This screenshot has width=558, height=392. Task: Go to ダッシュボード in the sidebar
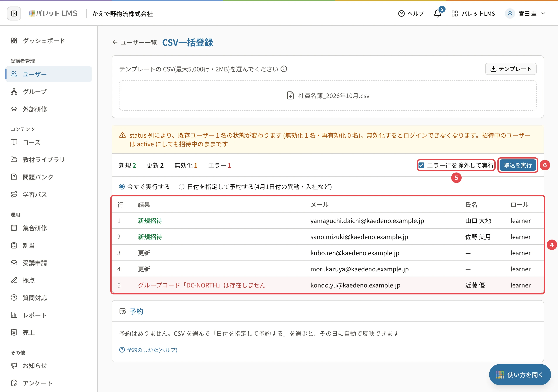(49, 41)
